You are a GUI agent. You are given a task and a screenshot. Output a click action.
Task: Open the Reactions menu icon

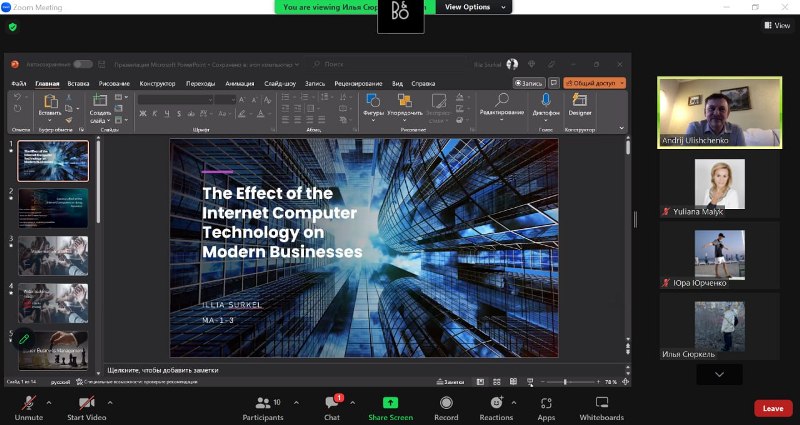click(x=496, y=402)
